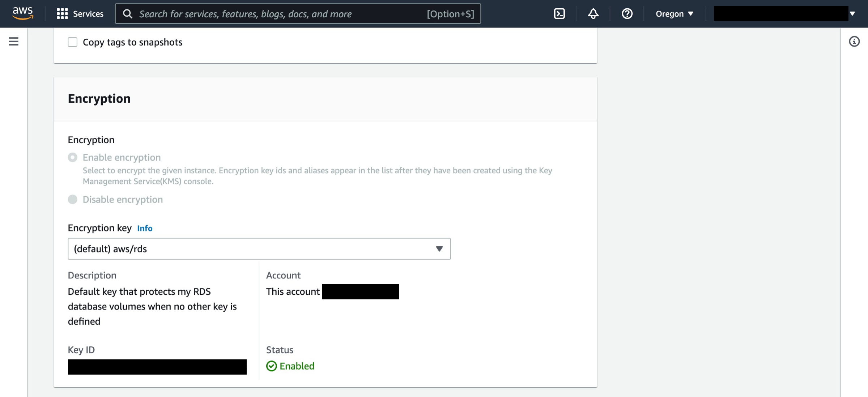This screenshot has width=868, height=397.
Task: Expand the (default) aws/rds key dropdown
Action: coord(259,249)
